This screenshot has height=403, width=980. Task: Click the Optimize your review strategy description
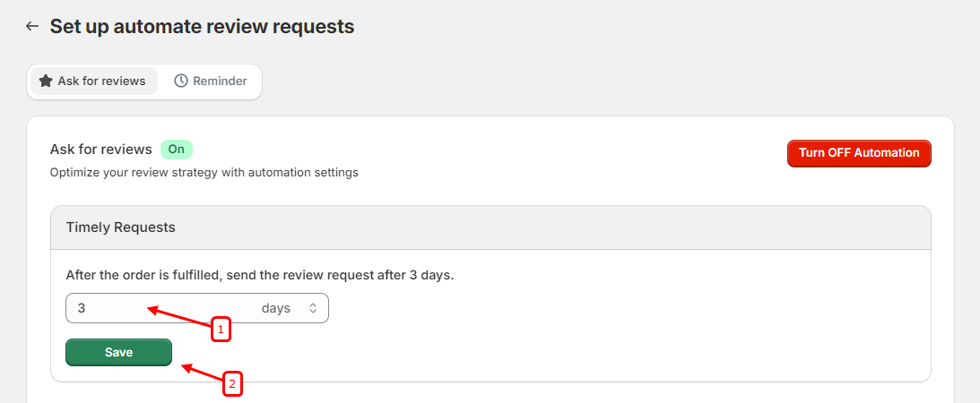click(204, 172)
